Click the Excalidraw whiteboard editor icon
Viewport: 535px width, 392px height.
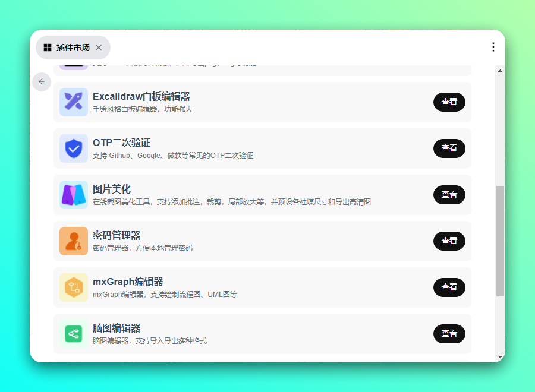(74, 102)
